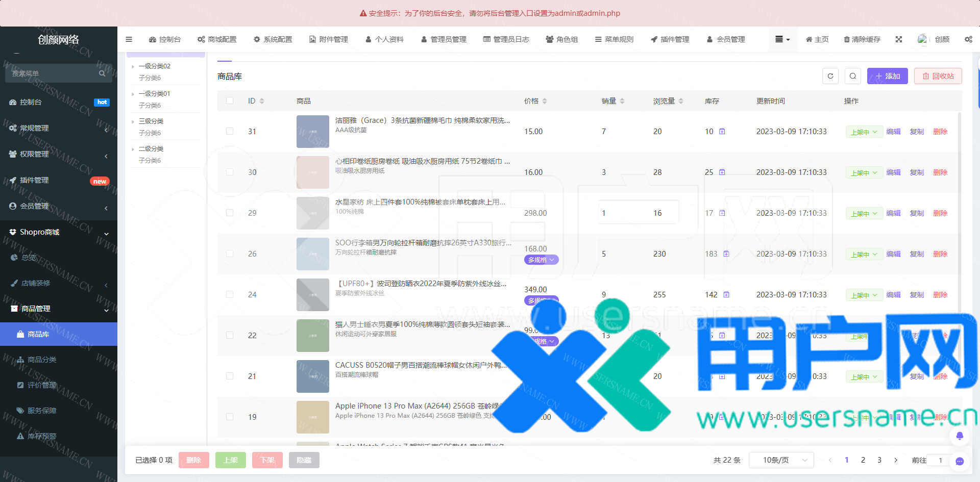Image resolution: width=980 pixels, height=482 pixels.
Task: Click the purple 添加 button
Action: [x=887, y=76]
